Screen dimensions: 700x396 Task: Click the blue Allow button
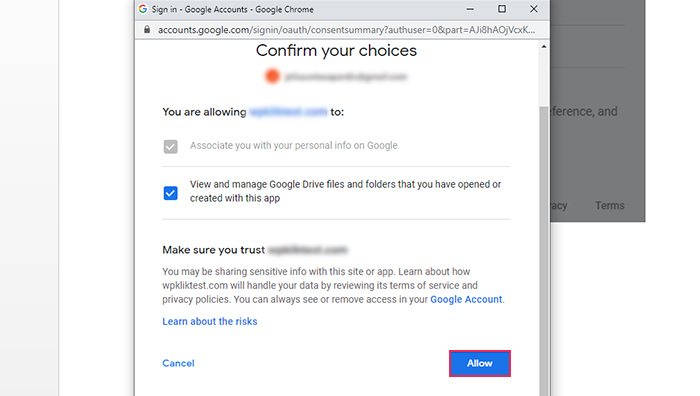[x=479, y=363]
